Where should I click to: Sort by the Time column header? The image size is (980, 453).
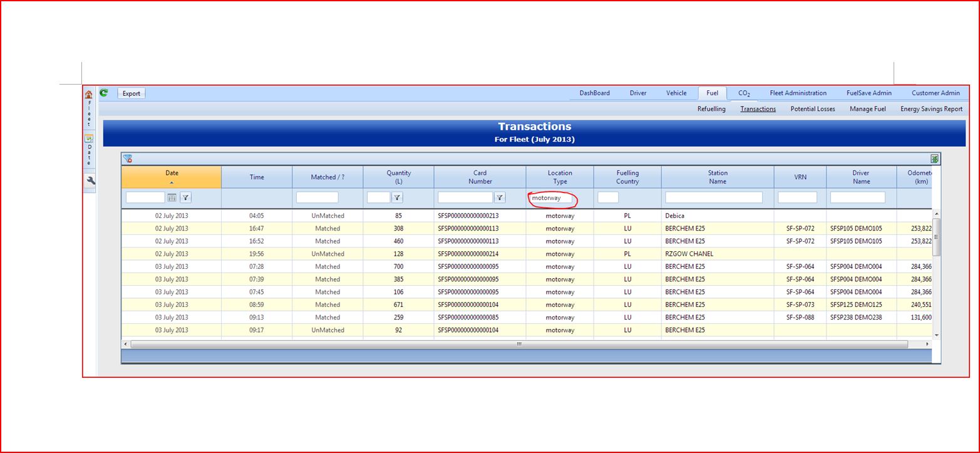coord(257,177)
